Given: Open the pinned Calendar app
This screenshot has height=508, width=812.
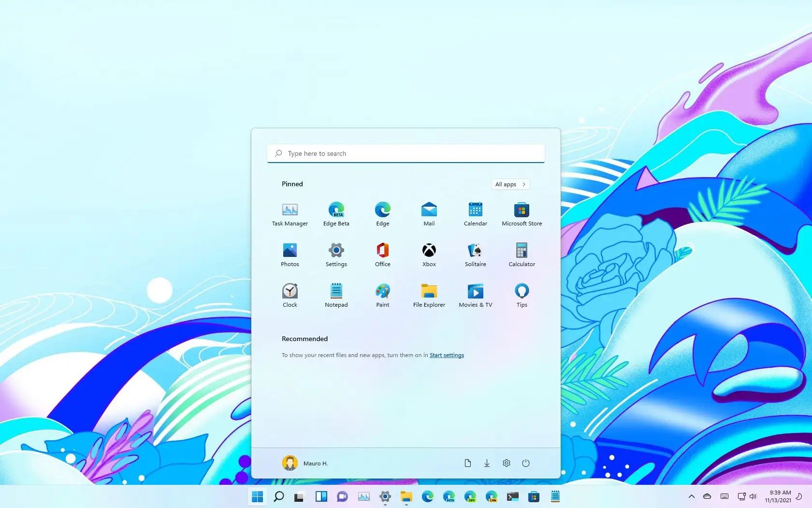Looking at the screenshot, I should pos(475,215).
